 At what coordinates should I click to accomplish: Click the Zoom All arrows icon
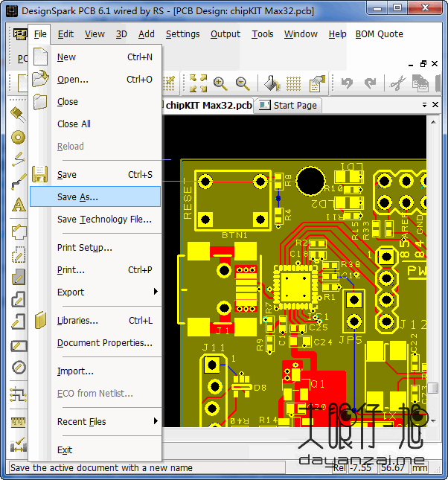coord(198,83)
